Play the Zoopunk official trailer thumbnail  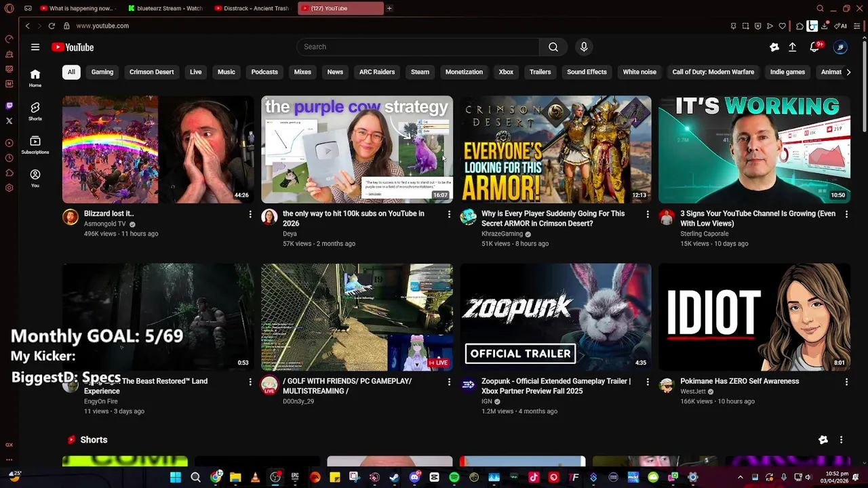pos(555,317)
